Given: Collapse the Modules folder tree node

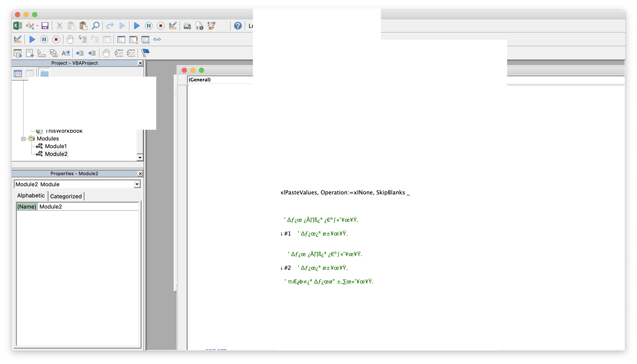Looking at the screenshot, I should (x=23, y=139).
